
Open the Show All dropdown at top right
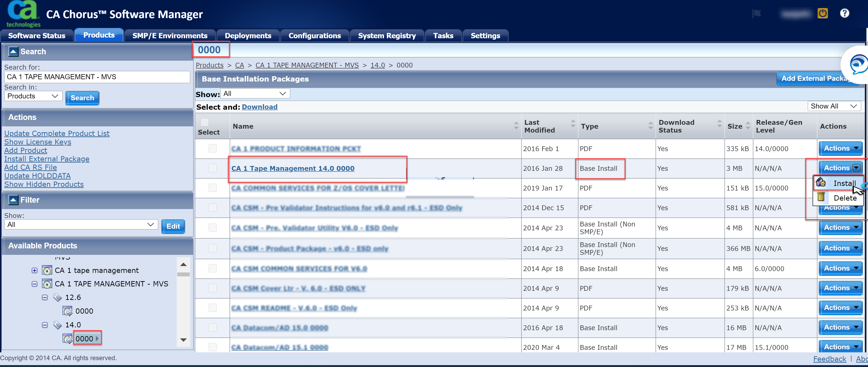834,106
